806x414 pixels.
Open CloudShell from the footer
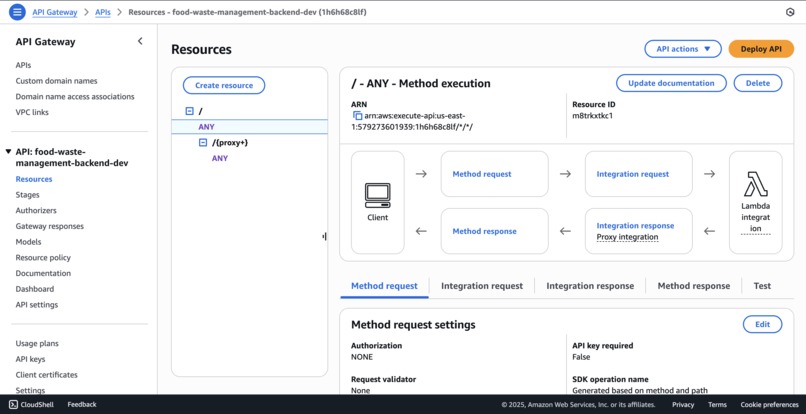[x=31, y=404]
